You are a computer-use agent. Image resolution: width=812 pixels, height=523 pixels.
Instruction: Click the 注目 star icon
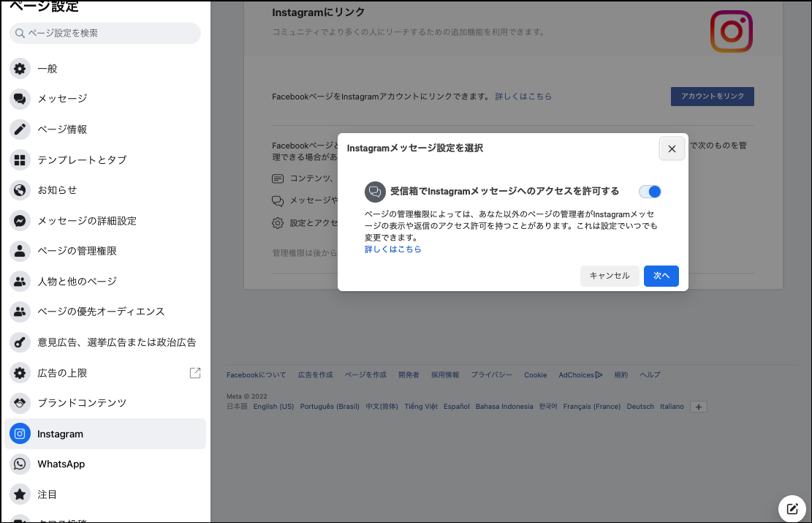pyautogui.click(x=20, y=494)
